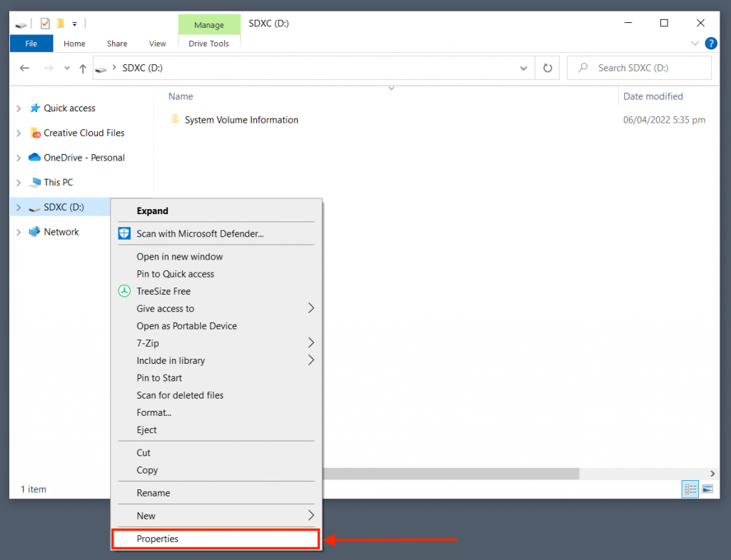Click the Back navigation arrow
This screenshot has width=731, height=560.
25,68
